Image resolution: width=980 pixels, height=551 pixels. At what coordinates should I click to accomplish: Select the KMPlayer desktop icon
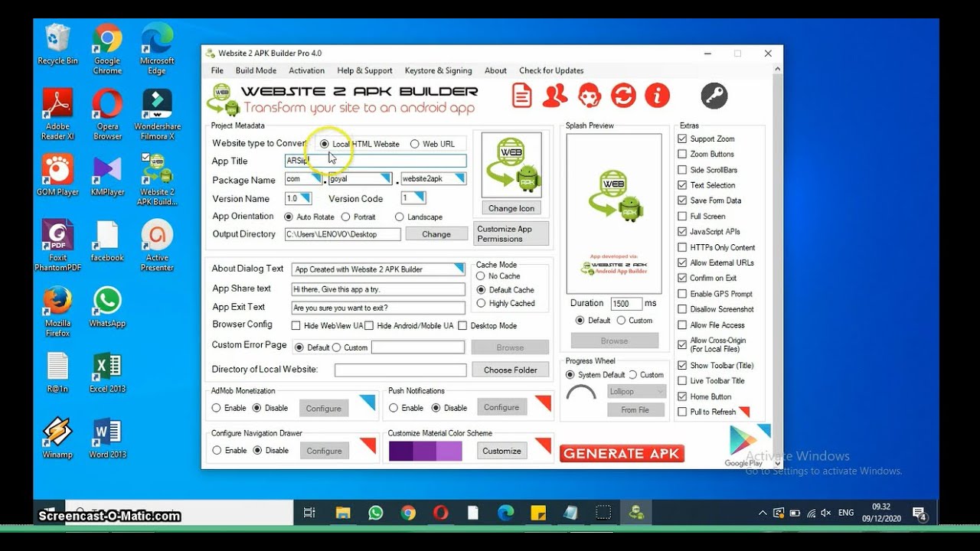107,176
